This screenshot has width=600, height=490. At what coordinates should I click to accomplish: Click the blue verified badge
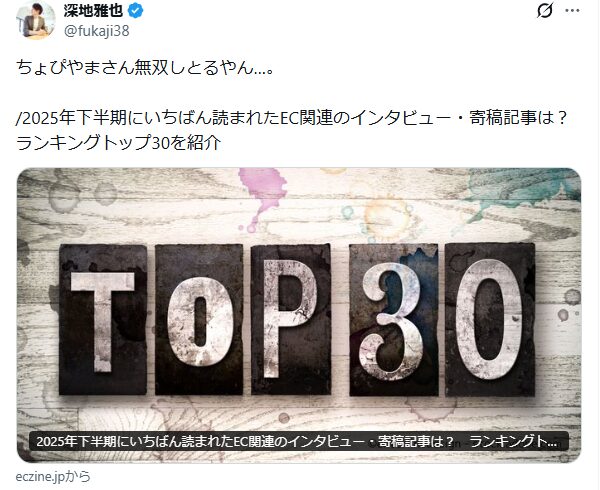[x=135, y=11]
